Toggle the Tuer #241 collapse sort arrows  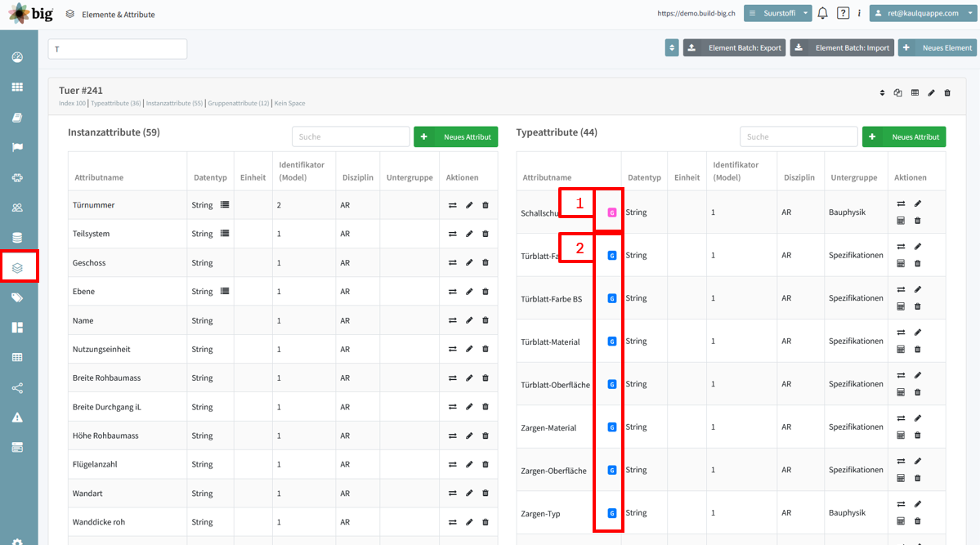tap(882, 93)
